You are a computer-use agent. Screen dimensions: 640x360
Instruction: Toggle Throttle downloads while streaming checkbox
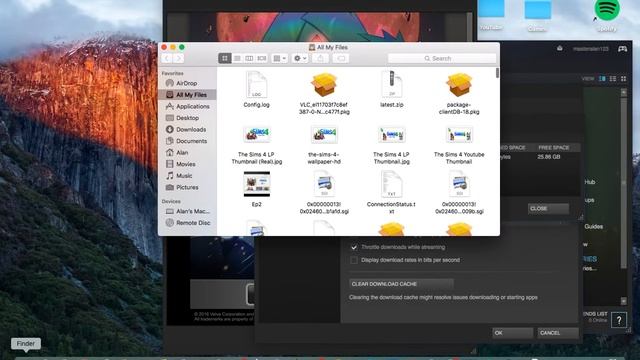[354, 247]
